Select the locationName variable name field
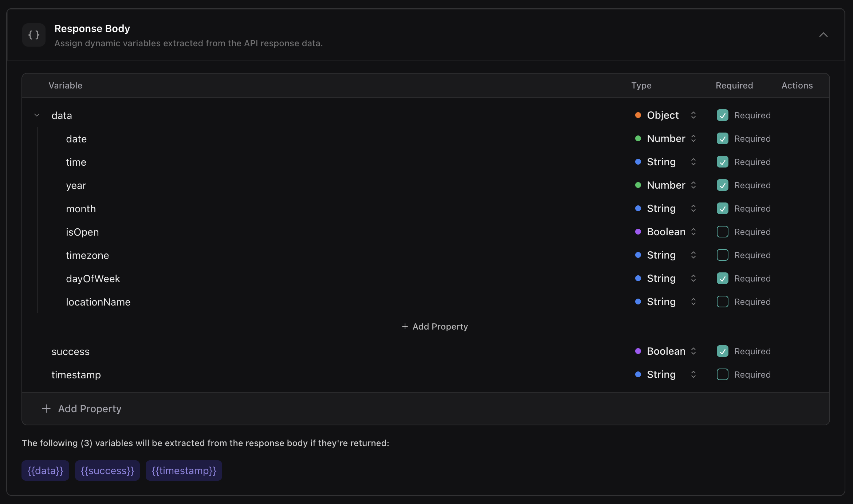853x504 pixels. coord(98,302)
